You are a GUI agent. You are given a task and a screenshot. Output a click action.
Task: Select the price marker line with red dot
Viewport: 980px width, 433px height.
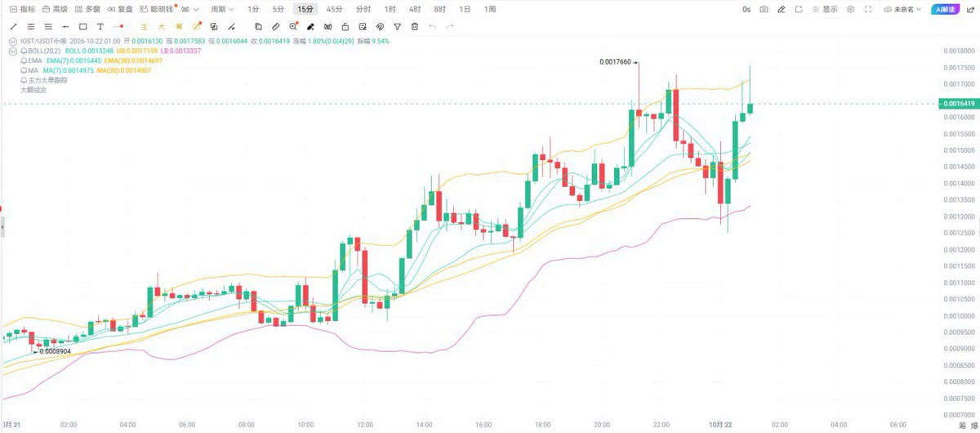pyautogui.click(x=118, y=27)
